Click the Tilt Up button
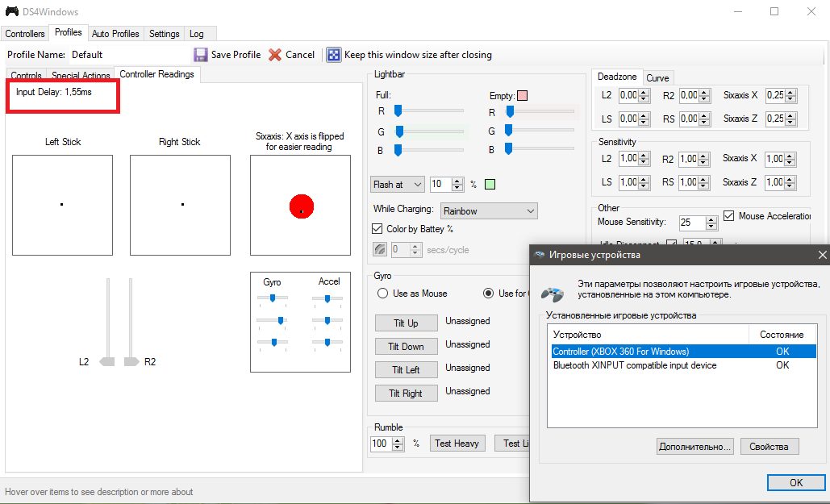Screen dimensions: 830x504 pos(406,323)
